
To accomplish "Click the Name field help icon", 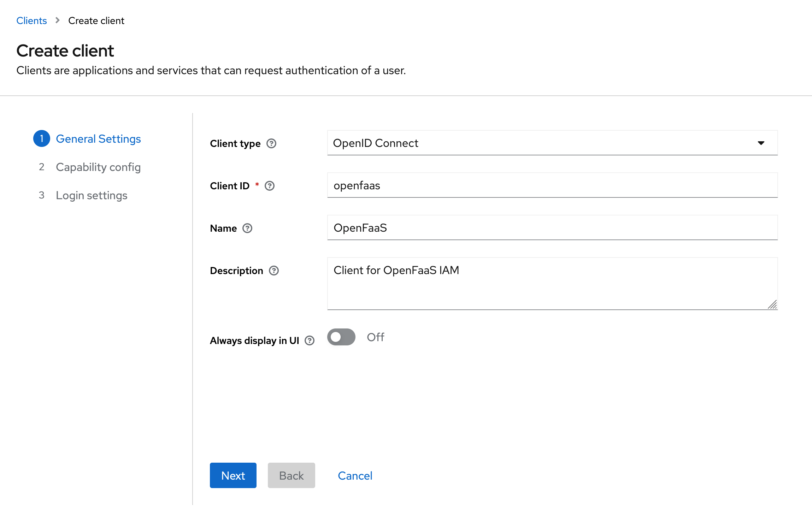I will pyautogui.click(x=247, y=229).
